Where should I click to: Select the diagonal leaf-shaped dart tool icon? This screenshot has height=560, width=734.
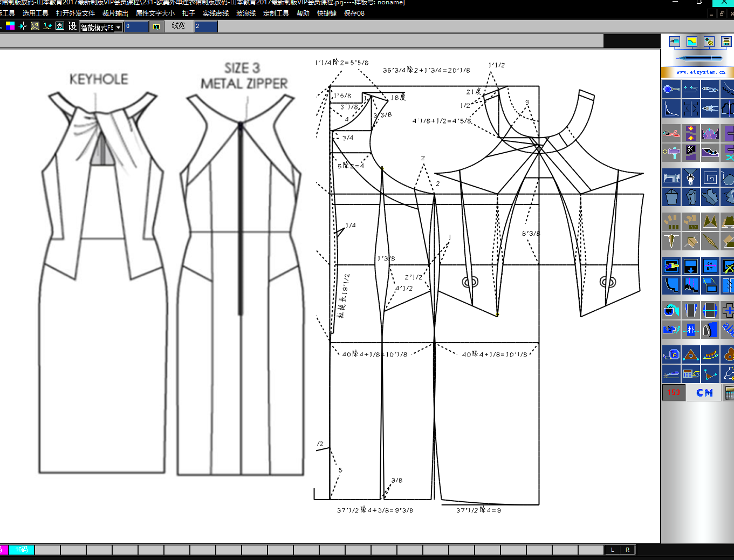click(710, 241)
